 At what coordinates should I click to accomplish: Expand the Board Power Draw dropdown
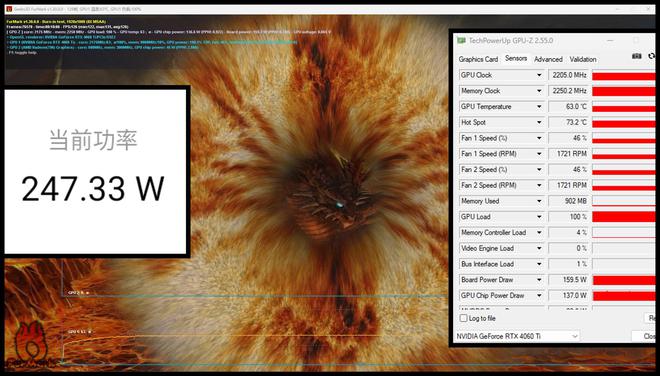[x=539, y=280]
